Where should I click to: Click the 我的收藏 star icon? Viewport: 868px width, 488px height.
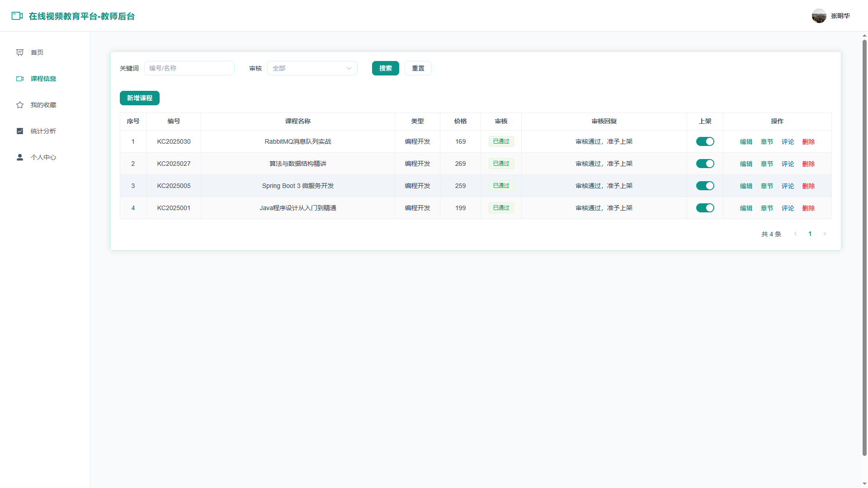pyautogui.click(x=20, y=105)
